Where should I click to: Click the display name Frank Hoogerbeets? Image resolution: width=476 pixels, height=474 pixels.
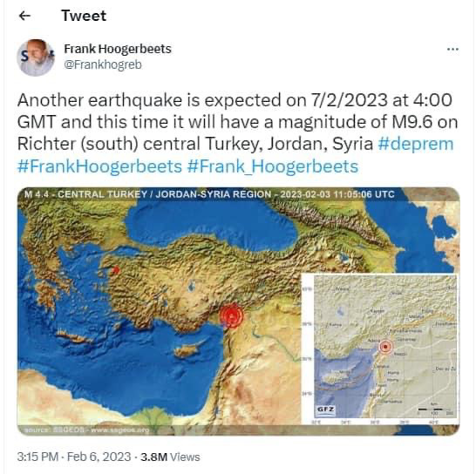(x=118, y=49)
